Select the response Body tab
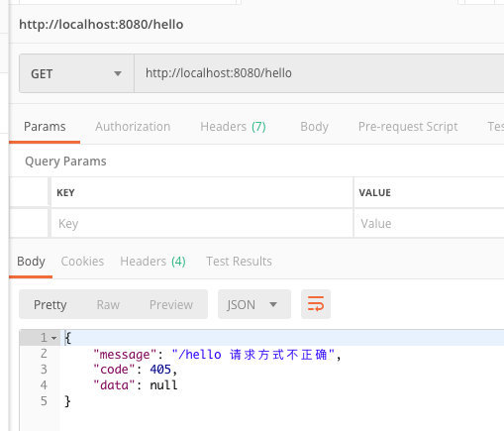 [31, 262]
